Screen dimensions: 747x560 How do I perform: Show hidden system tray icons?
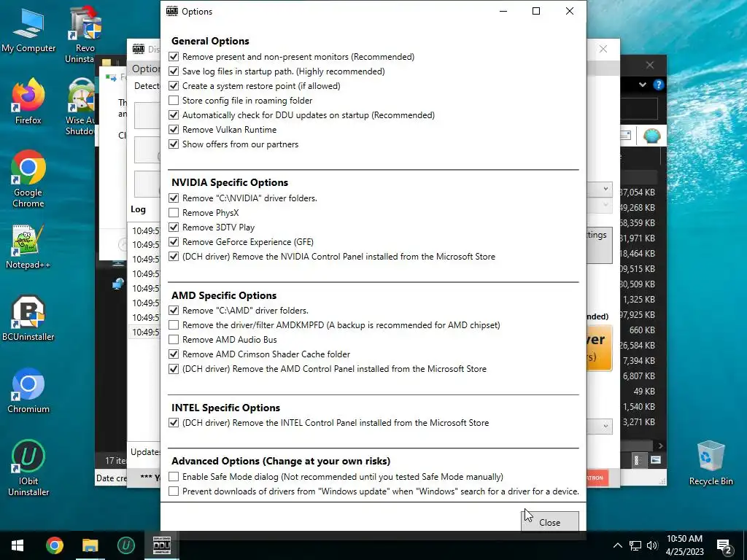[617, 545]
